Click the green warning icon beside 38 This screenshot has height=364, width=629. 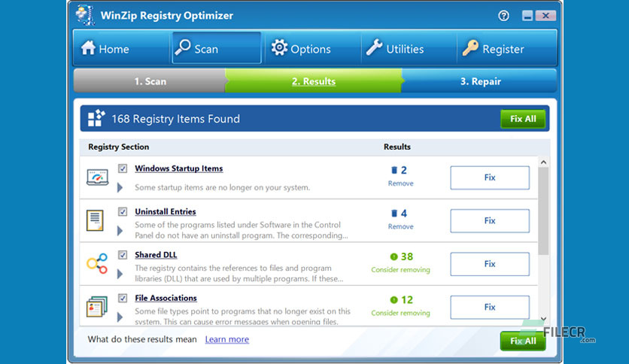tap(394, 256)
